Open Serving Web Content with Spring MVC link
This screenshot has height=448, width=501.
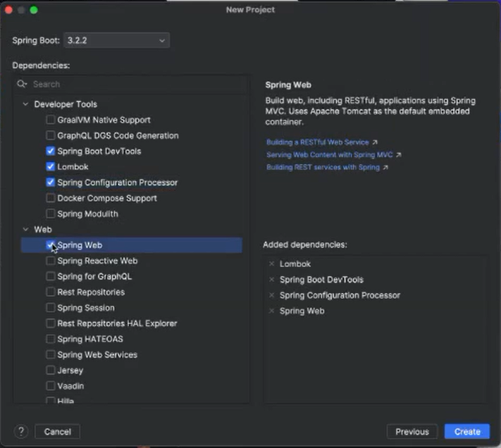pos(330,155)
